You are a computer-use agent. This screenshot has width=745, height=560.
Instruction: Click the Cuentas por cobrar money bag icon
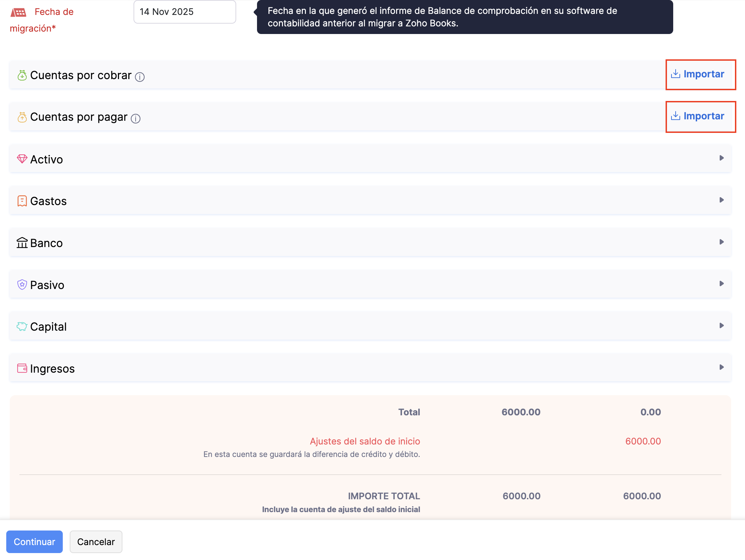22,75
